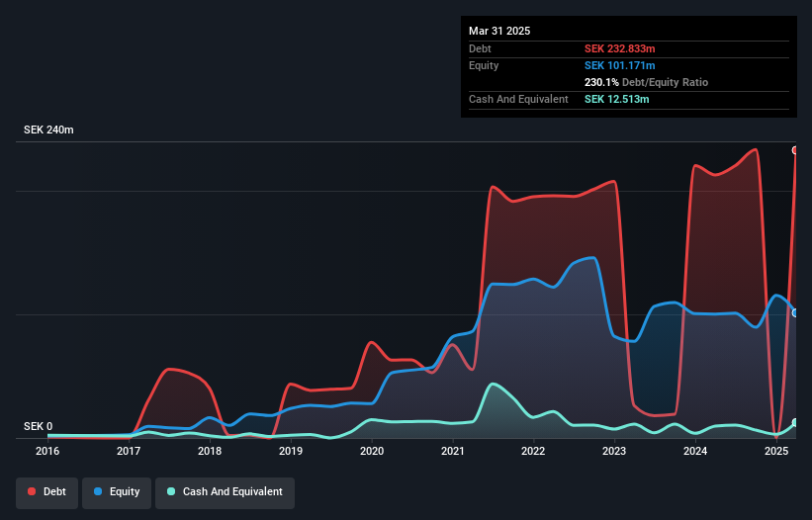Toggle the Debt series legend button
The height and width of the screenshot is (520, 812).
click(47, 492)
